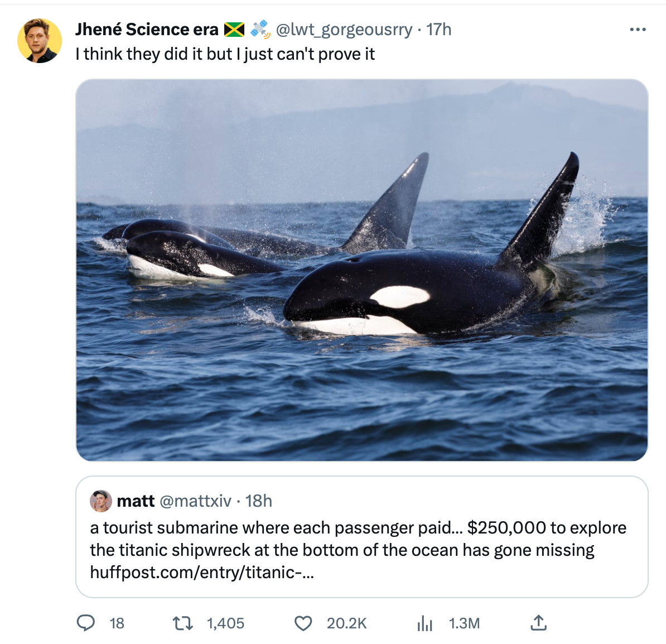Click the satellite emoji beside the name
This screenshot has height=644, width=666.
[x=259, y=29]
